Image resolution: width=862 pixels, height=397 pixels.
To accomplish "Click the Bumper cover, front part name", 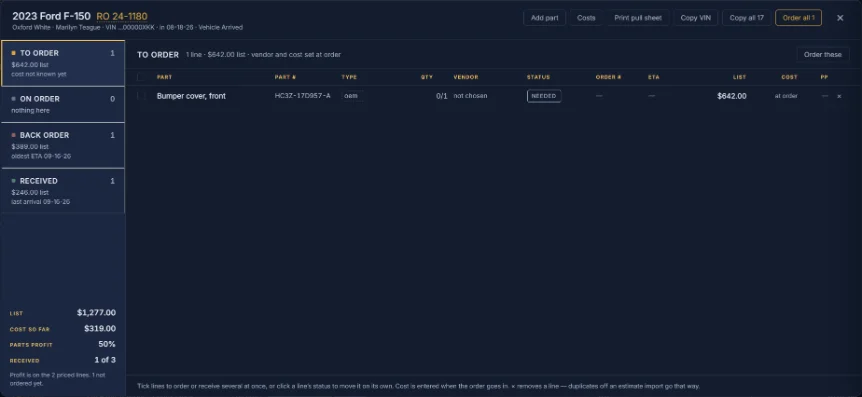I will click(191, 96).
